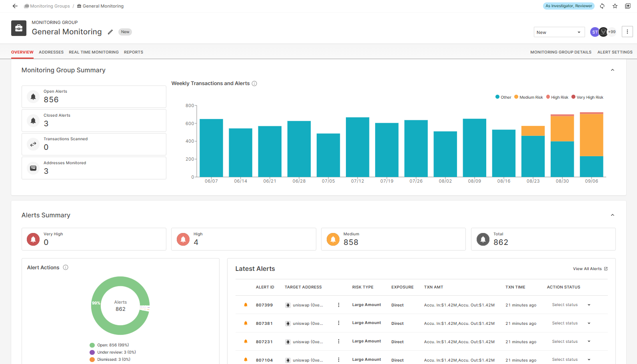Open the three-dot menu beside the avatars

point(627,32)
